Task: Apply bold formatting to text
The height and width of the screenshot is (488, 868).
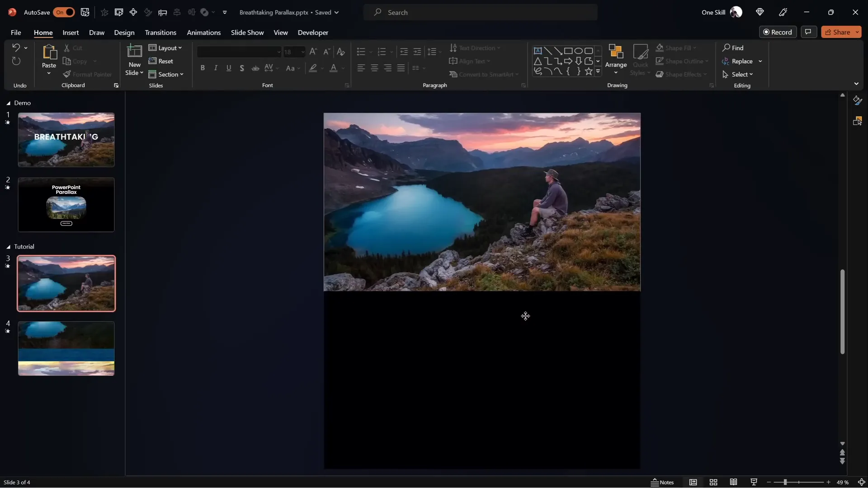Action: pos(203,68)
